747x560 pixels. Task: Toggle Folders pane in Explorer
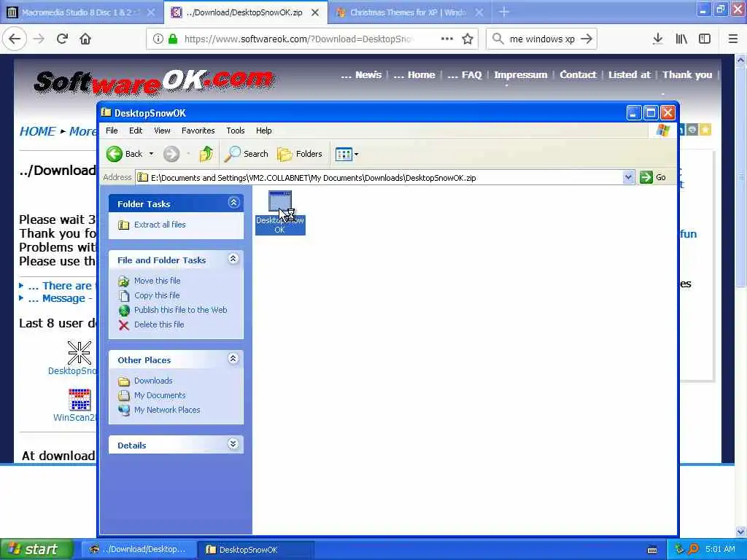click(300, 154)
